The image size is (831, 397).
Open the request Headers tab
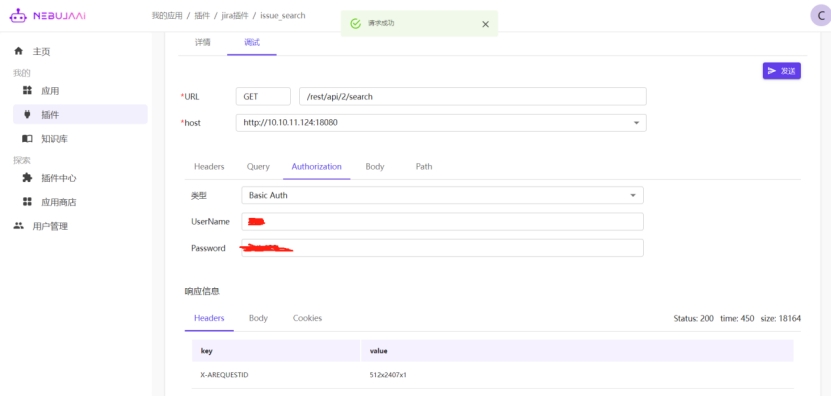209,166
